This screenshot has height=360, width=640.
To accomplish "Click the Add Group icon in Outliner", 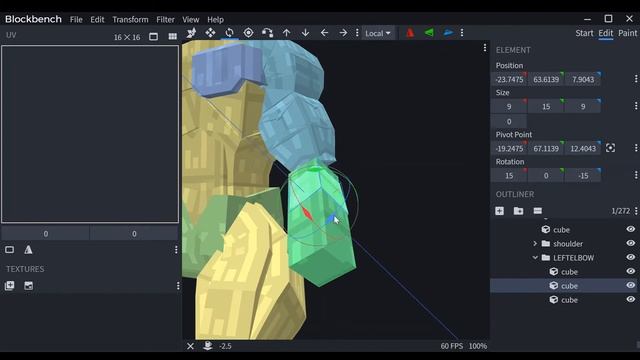I will pyautogui.click(x=518, y=211).
